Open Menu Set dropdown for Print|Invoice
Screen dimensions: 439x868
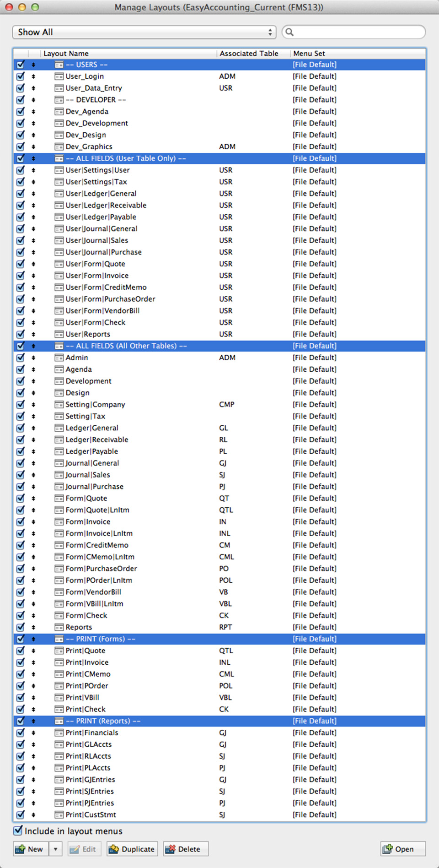pyautogui.click(x=315, y=662)
